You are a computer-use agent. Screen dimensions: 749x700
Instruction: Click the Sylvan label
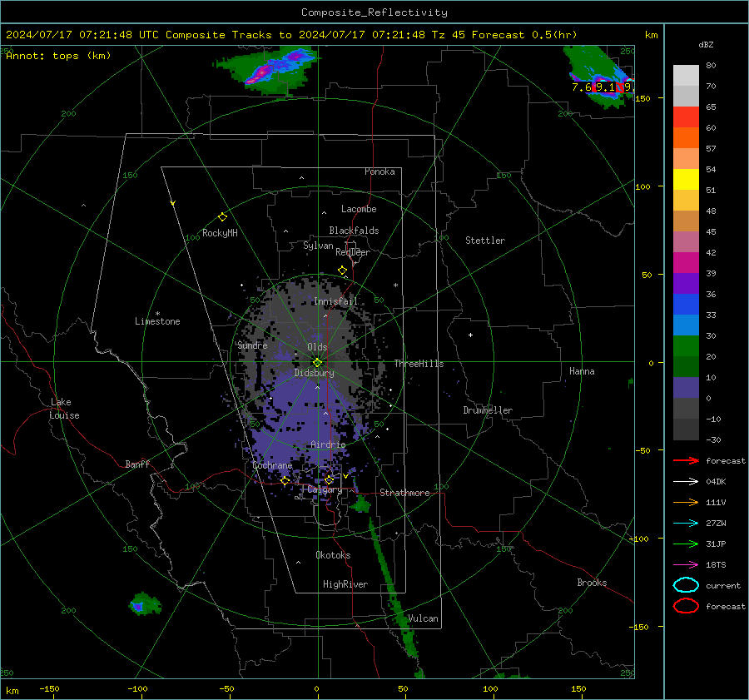(318, 246)
